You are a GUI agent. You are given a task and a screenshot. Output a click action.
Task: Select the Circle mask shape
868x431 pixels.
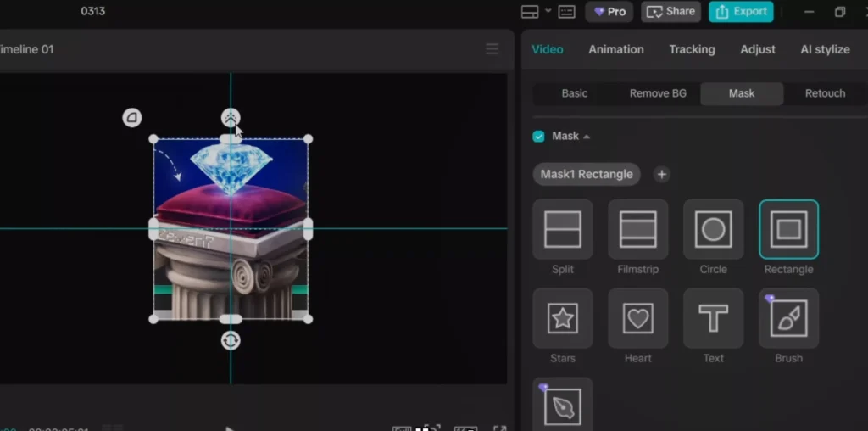tap(713, 229)
